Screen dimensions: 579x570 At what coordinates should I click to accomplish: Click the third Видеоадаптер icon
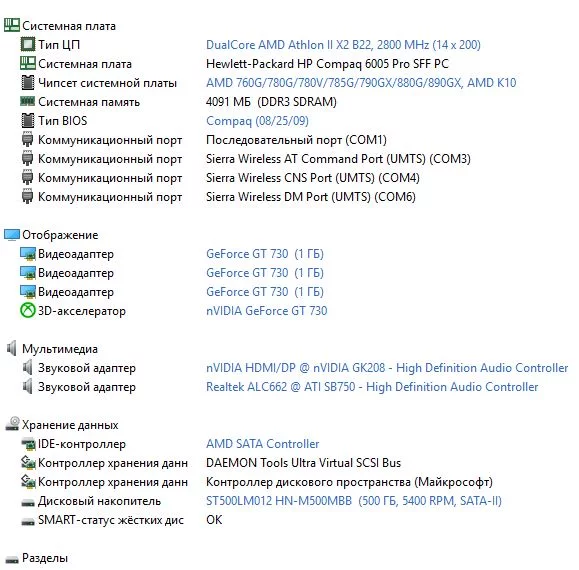[28, 292]
